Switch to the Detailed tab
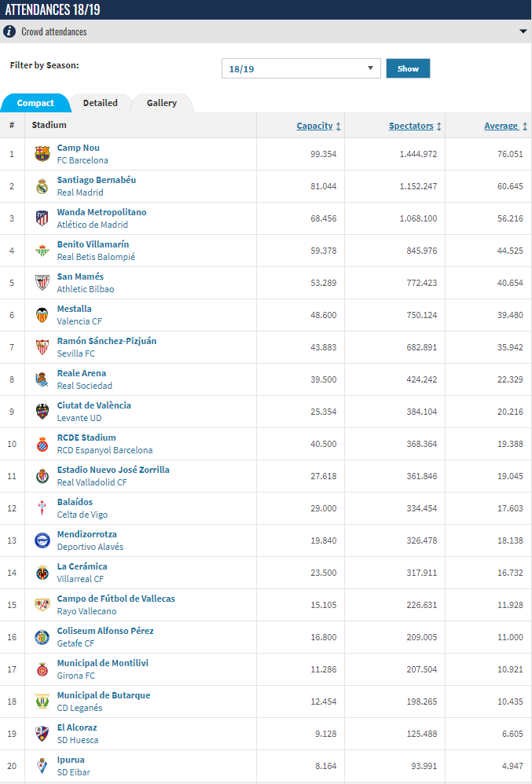 click(100, 103)
